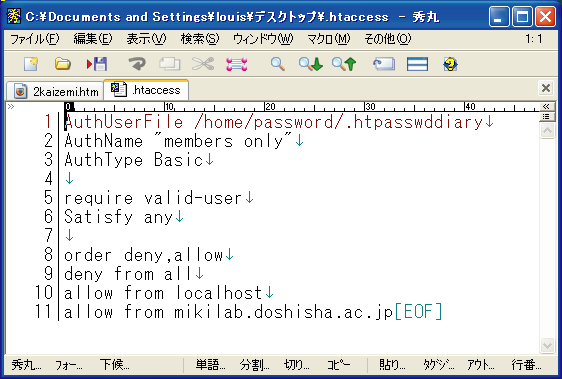Click the outline list icon above the scrollbar

tap(546, 117)
